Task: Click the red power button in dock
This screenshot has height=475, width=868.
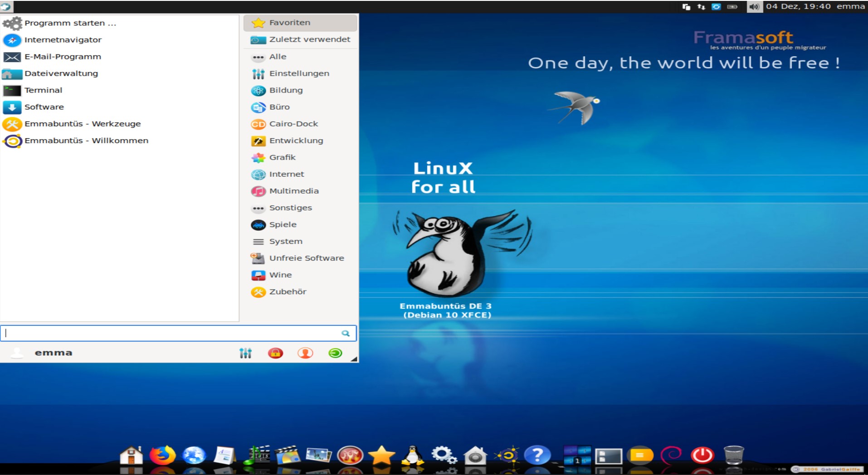Action: point(702,456)
